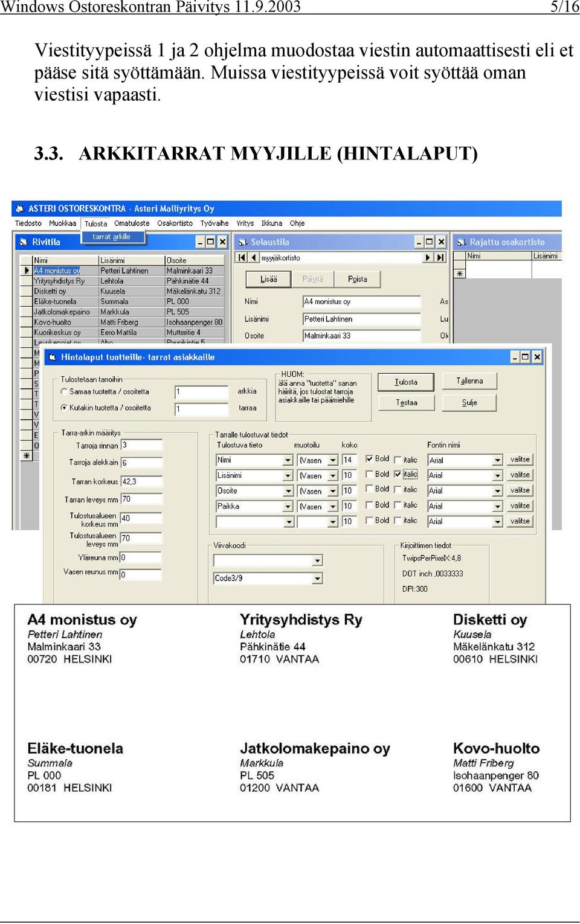Enable italic for the Nimi row
Image resolution: width=580 pixels, height=924 pixels.
point(398,460)
